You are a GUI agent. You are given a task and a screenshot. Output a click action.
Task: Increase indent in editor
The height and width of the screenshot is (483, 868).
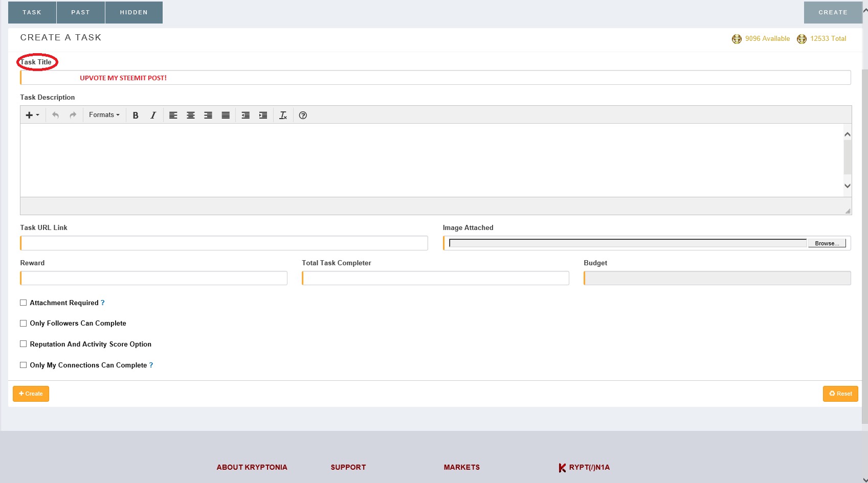[263, 115]
